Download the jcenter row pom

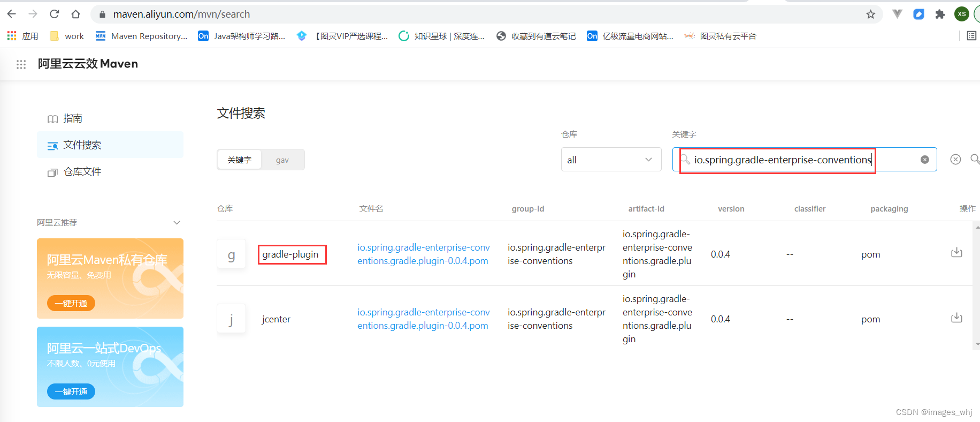pos(957,318)
